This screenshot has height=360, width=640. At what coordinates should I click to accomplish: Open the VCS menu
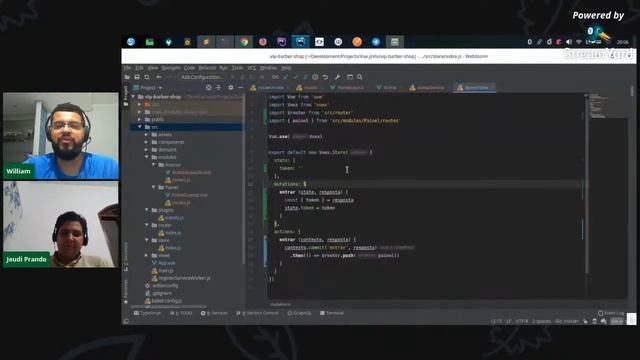point(251,68)
